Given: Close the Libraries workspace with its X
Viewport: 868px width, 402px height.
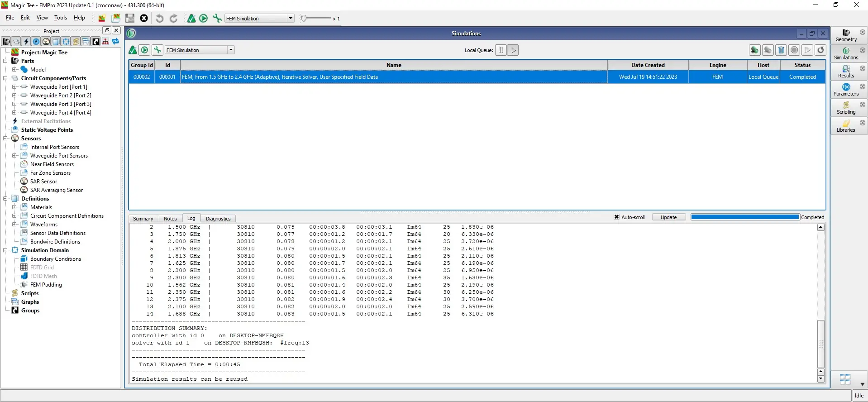Looking at the screenshot, I should click(863, 123).
